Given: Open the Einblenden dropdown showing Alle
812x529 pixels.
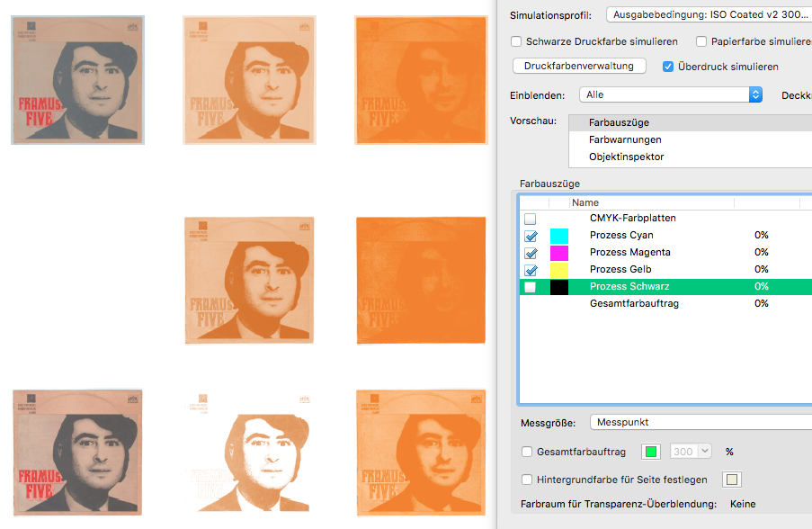Looking at the screenshot, I should coord(671,94).
